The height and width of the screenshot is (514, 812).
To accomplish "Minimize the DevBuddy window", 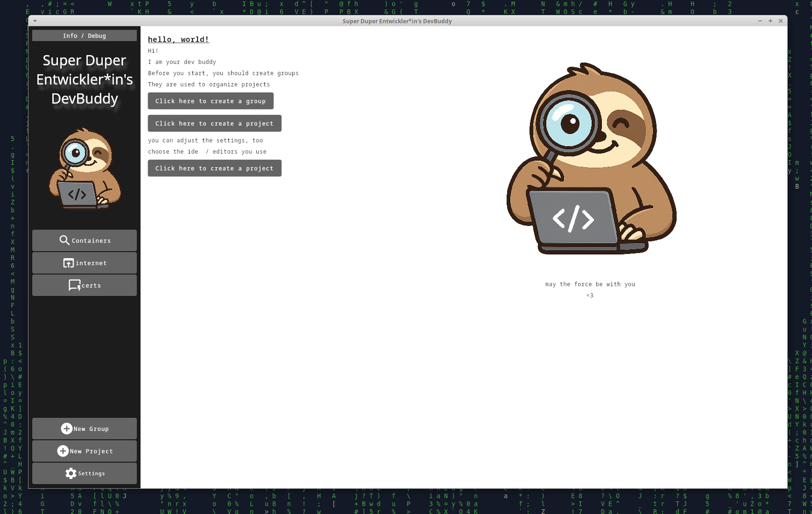I will [761, 21].
